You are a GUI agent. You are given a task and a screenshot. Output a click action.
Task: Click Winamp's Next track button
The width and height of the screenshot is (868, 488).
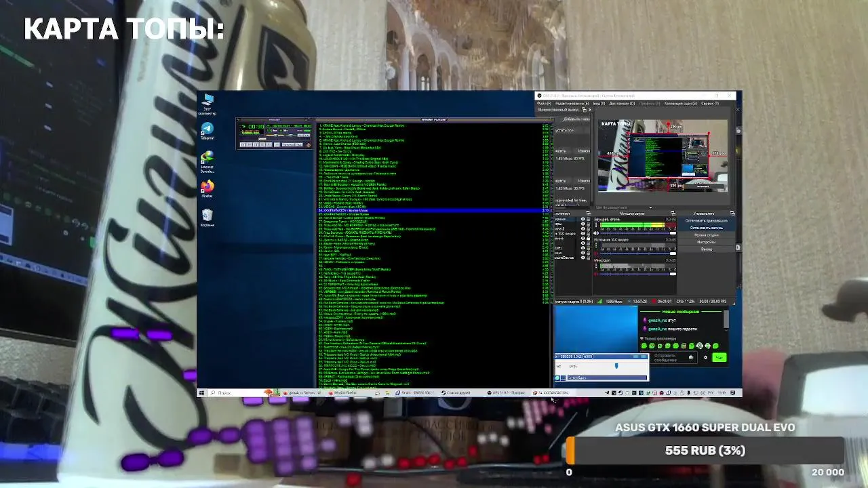point(269,144)
